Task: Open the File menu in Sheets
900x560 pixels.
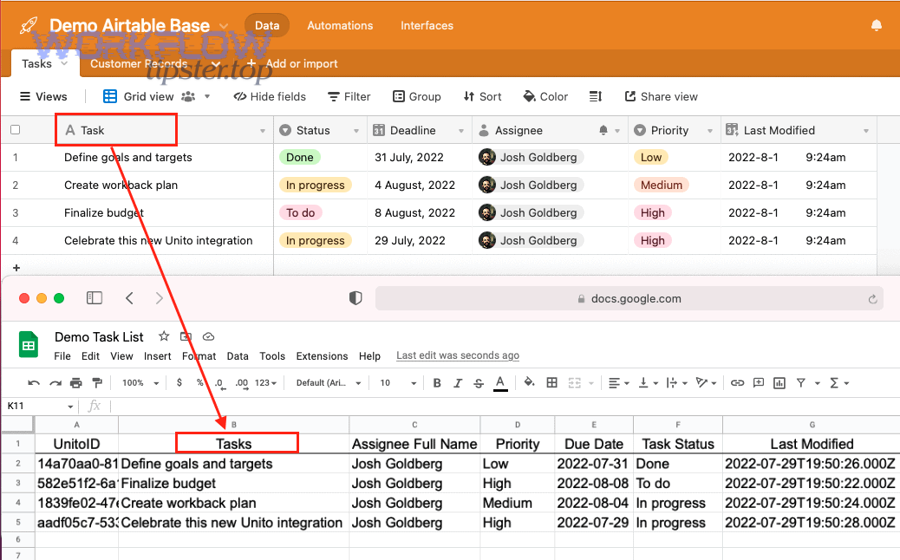Action: pos(62,356)
